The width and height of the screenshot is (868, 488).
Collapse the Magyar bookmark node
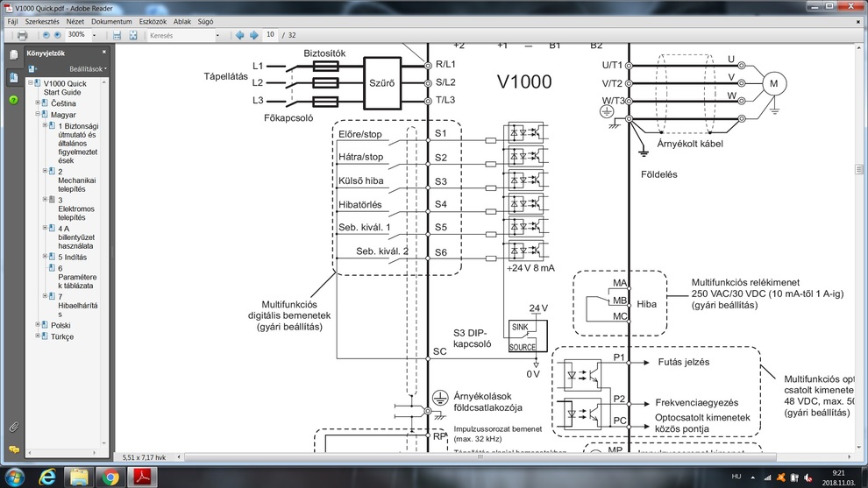38,115
